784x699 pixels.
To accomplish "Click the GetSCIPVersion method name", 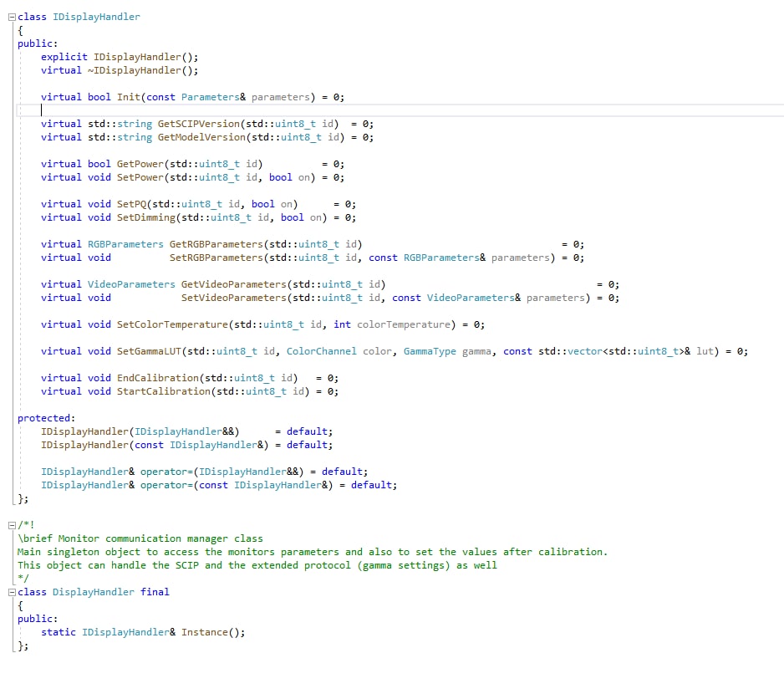I will click(x=199, y=124).
